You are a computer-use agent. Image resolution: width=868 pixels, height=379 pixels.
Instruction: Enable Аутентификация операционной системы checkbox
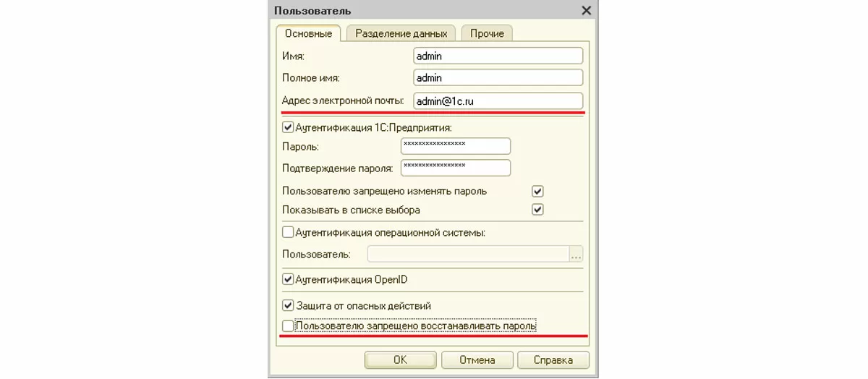pos(288,232)
